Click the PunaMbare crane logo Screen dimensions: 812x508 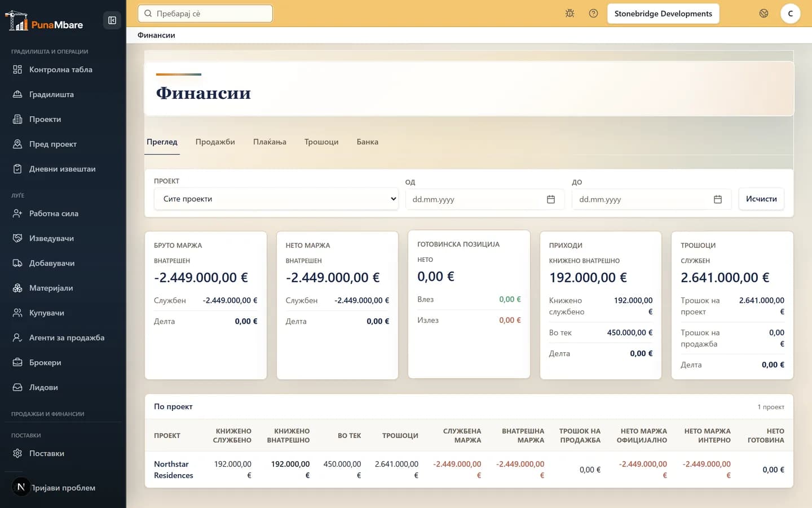(44, 21)
